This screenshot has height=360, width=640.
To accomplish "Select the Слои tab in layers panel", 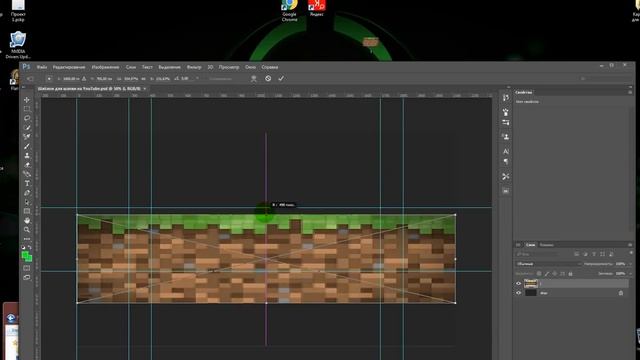I will 530,245.
